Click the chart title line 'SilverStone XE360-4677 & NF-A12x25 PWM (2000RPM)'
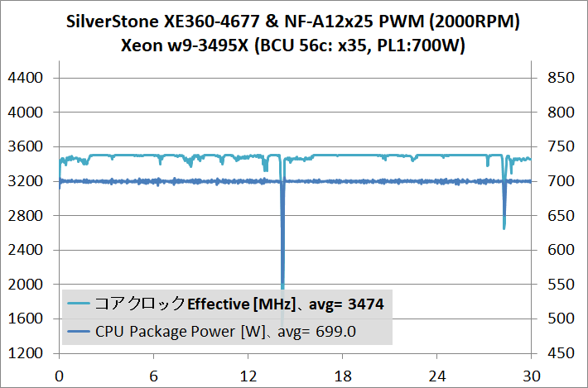588x388 pixels. tap(293, 22)
